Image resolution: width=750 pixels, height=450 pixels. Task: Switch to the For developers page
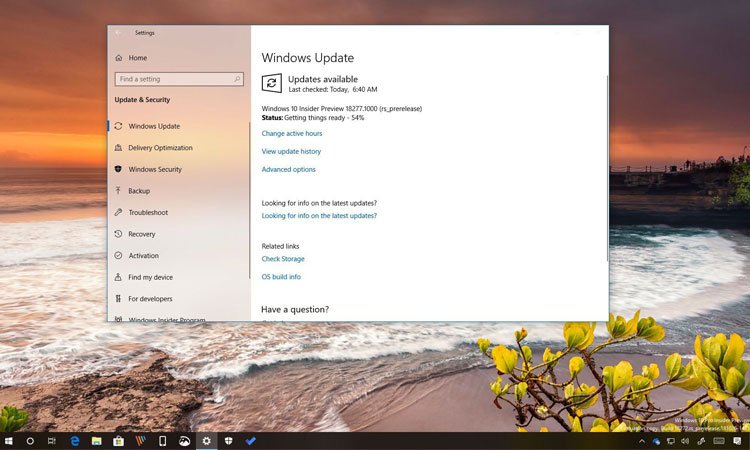coord(150,299)
